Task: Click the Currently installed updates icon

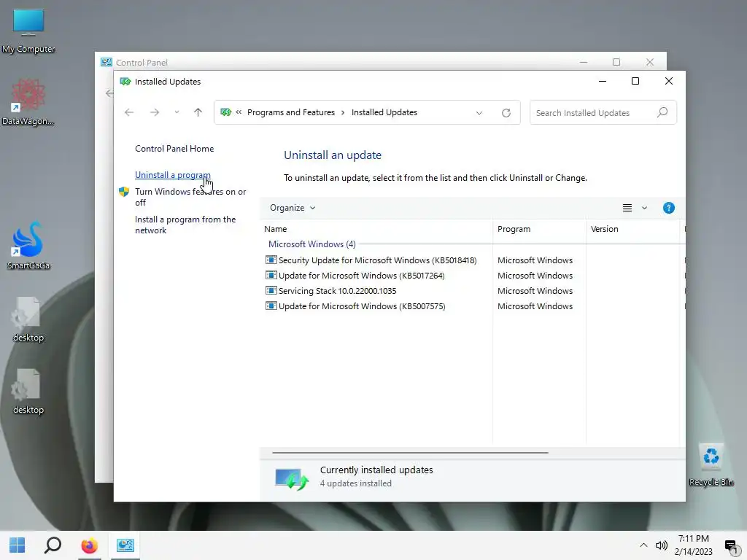Action: click(292, 478)
